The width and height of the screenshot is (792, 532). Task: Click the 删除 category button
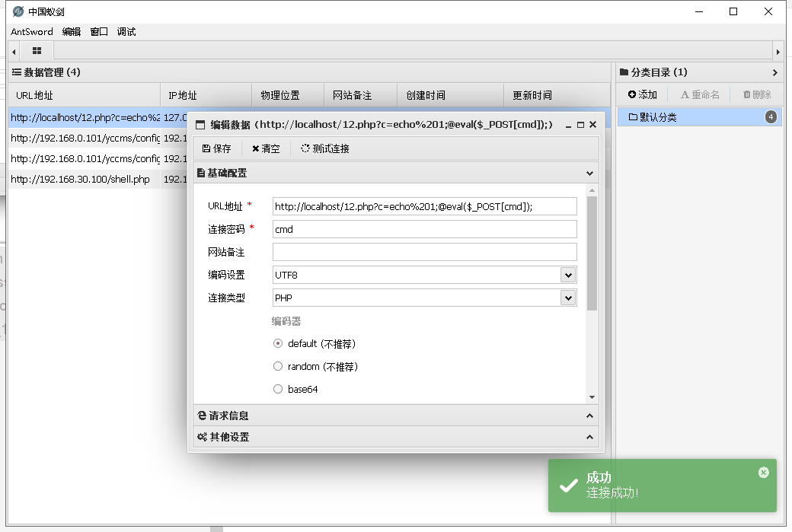click(757, 94)
